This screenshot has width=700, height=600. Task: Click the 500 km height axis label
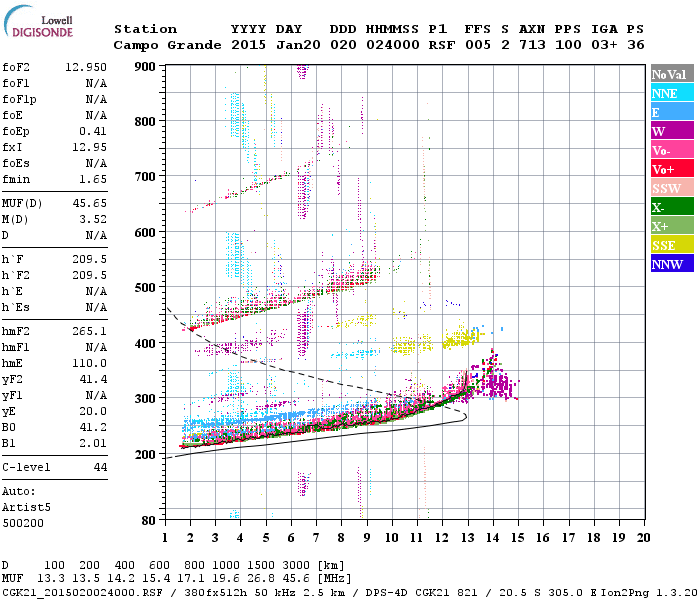(145, 288)
